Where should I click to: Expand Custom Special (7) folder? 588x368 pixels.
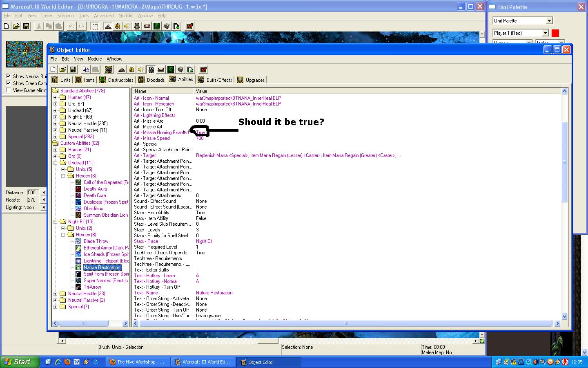(x=56, y=307)
